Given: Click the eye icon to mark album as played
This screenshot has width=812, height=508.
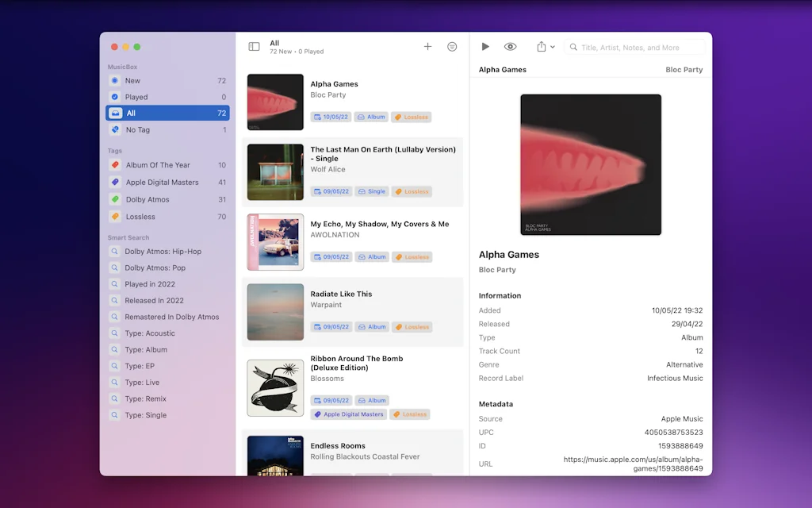Looking at the screenshot, I should coord(511,46).
